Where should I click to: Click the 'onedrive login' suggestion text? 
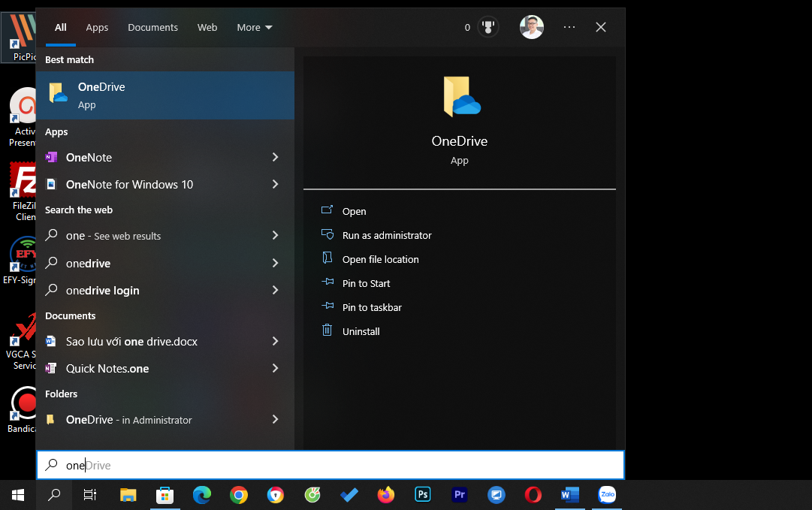coord(103,291)
